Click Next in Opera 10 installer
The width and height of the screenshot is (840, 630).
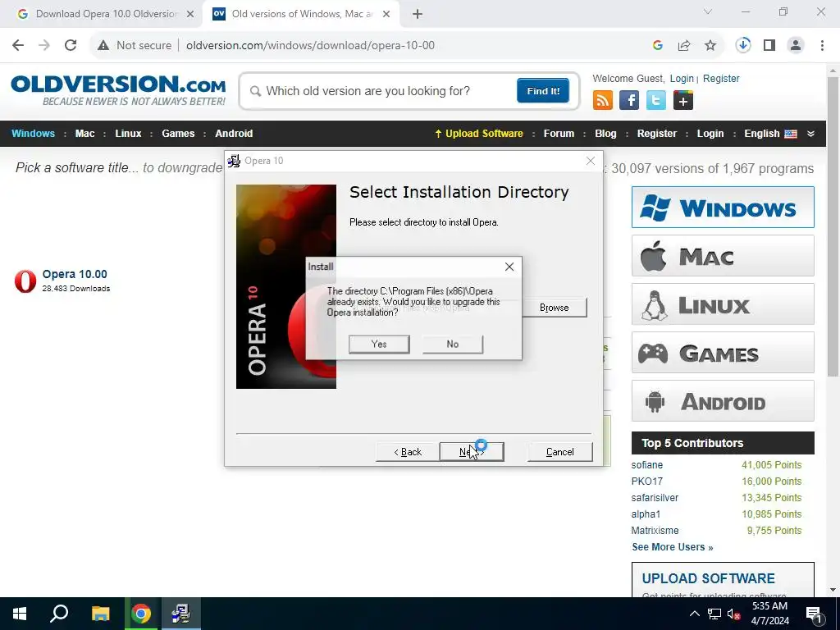pos(472,452)
